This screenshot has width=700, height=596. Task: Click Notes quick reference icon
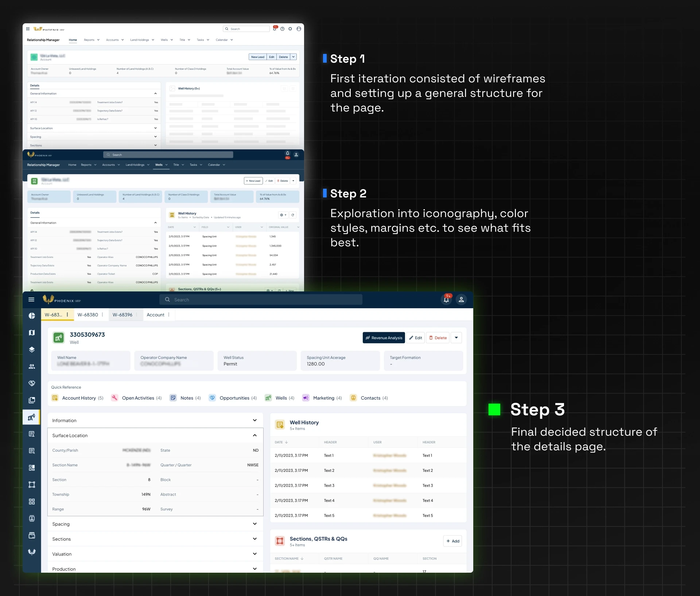point(173,398)
